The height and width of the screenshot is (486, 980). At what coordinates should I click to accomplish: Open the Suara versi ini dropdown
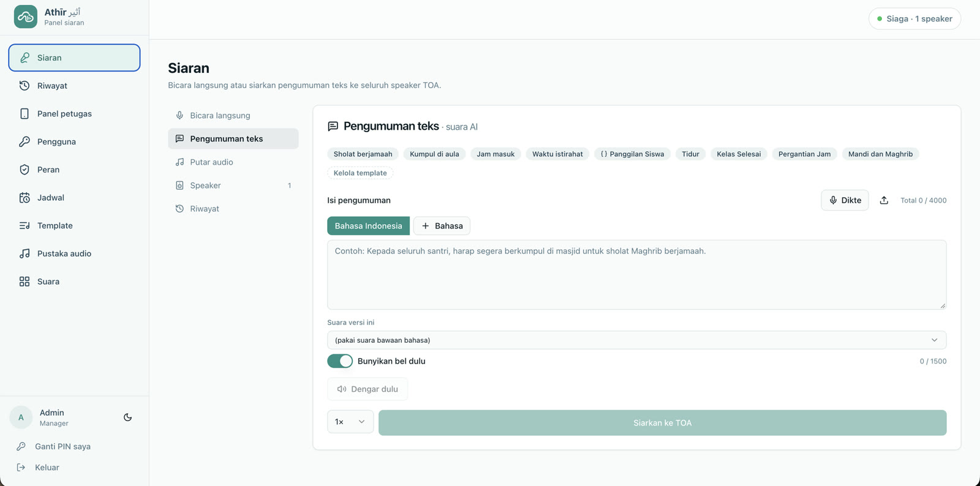click(x=636, y=340)
